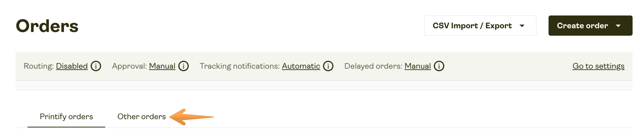The width and height of the screenshot is (644, 136).
Task: Switch to the Other orders tab
Action: [x=142, y=116]
